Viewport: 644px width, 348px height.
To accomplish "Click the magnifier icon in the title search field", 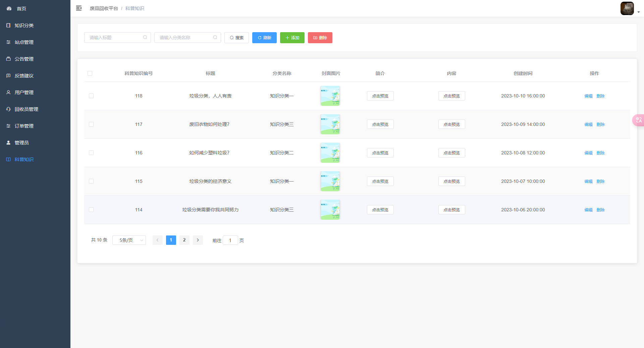I will coord(145,38).
